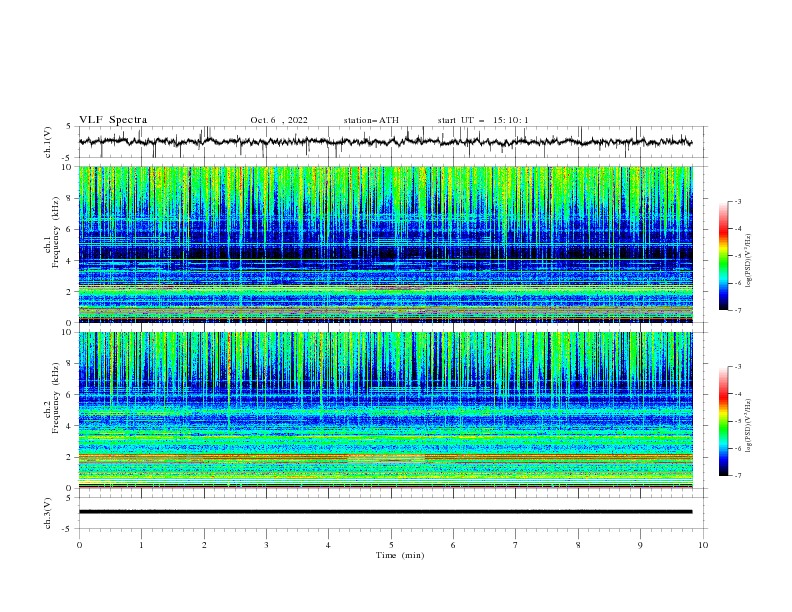The width and height of the screenshot is (792, 612).
Task: Click time axis tick label '7'
Action: tap(516, 545)
